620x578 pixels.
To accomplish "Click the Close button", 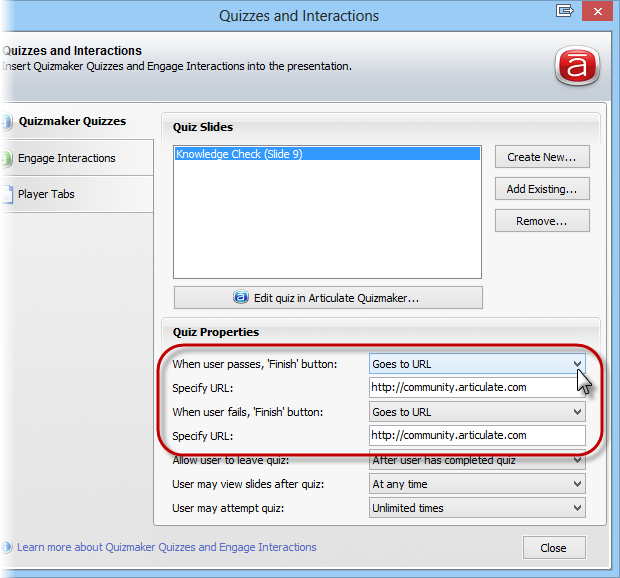I will tap(554, 548).
